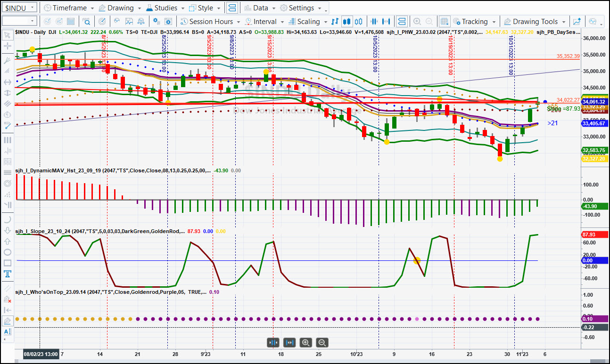Click the bottom zoom out magnifier button
Screen dimensions: 610x364
point(322,343)
